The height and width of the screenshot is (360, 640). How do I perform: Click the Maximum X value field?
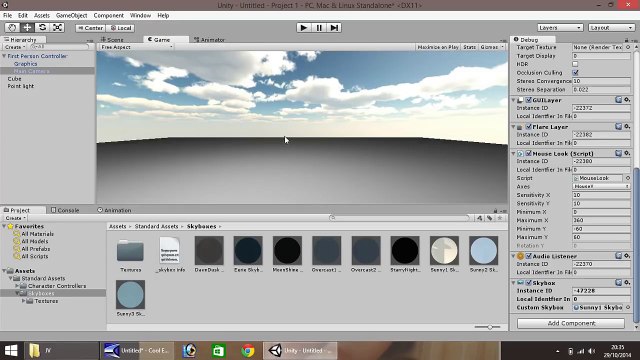[x=601, y=220]
